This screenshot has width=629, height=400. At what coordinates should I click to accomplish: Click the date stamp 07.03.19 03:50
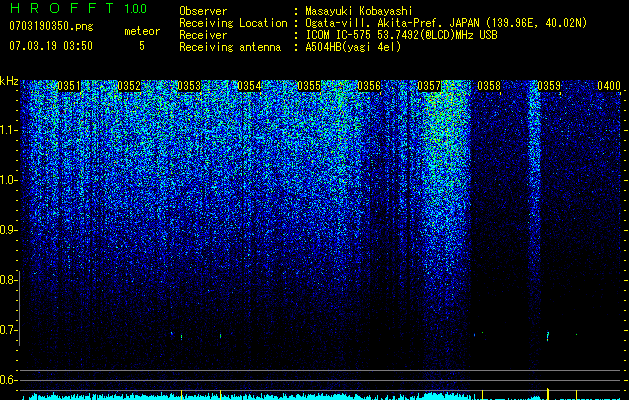[x=51, y=46]
